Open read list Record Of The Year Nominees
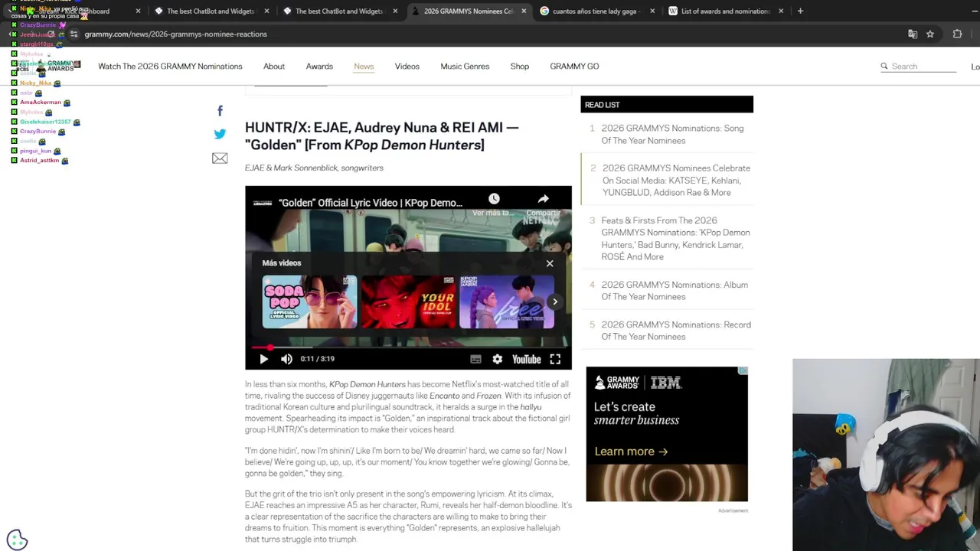This screenshot has width=980, height=551. tap(676, 331)
